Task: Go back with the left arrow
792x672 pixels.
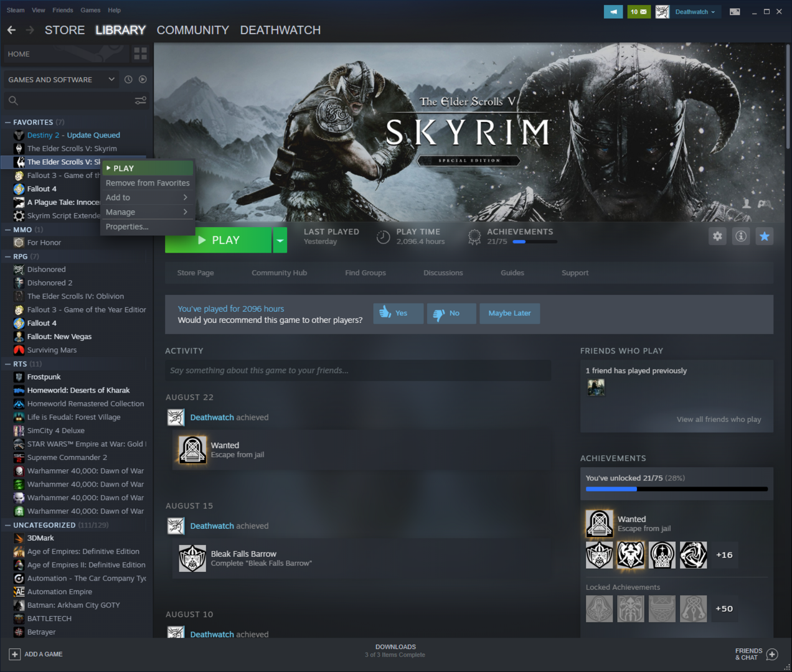Action: click(11, 30)
